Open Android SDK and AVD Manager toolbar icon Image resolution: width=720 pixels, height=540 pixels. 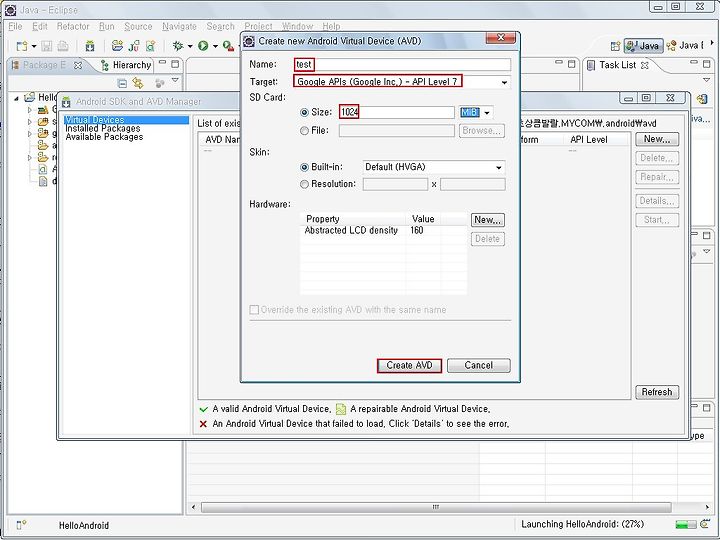[x=90, y=46]
